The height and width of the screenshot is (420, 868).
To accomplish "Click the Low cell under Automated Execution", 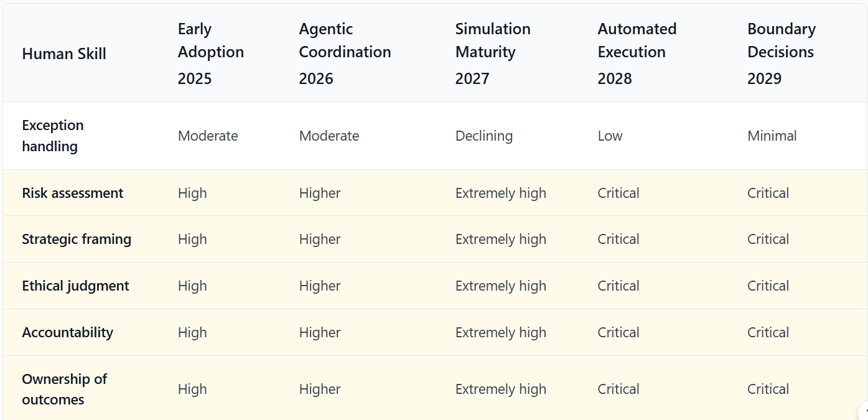I will point(610,136).
